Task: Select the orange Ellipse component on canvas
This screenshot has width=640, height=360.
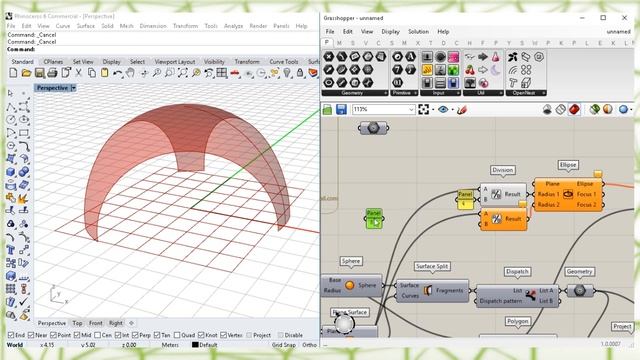Action: 568,194
